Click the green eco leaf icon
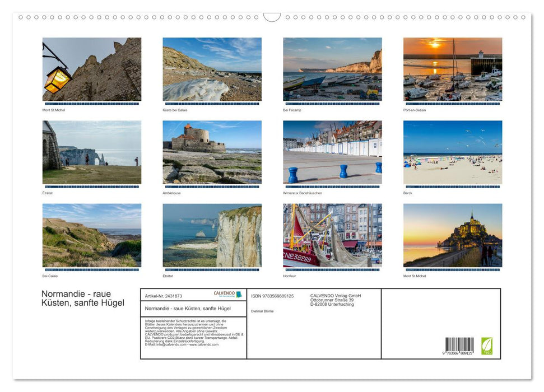544x392 pixels. coord(486,346)
